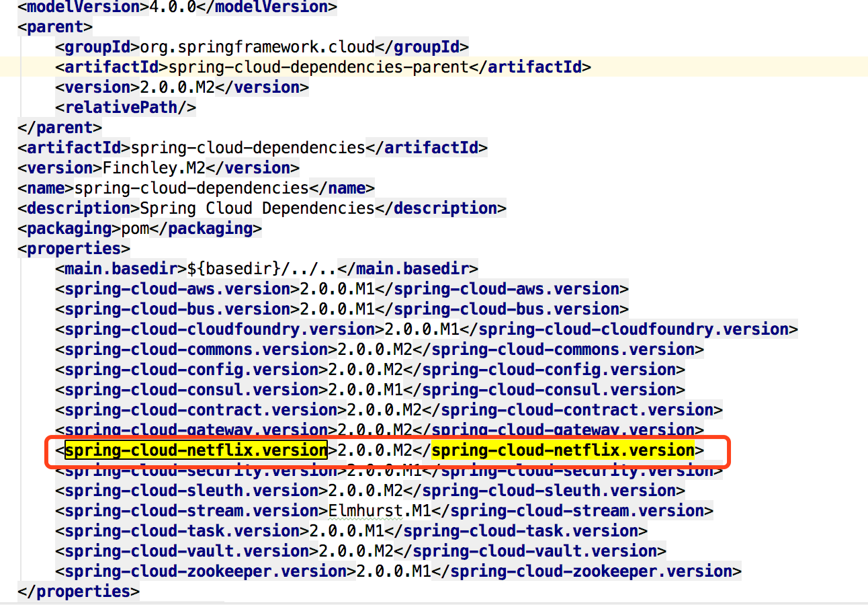Image resolution: width=868 pixels, height=605 pixels.
Task: Click the 2.0.0.M2 value of spring-cloud-vault.version
Action: pos(355,551)
